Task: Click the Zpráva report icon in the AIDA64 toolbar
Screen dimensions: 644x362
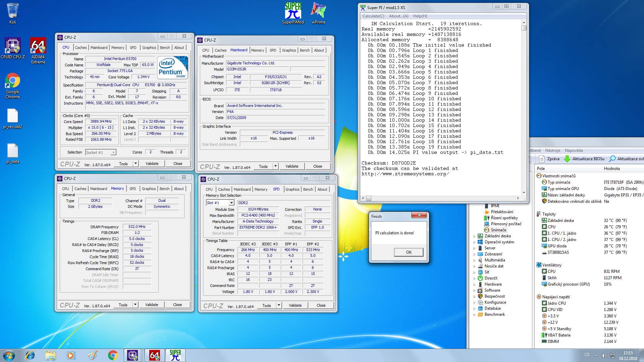Action: click(x=542, y=159)
